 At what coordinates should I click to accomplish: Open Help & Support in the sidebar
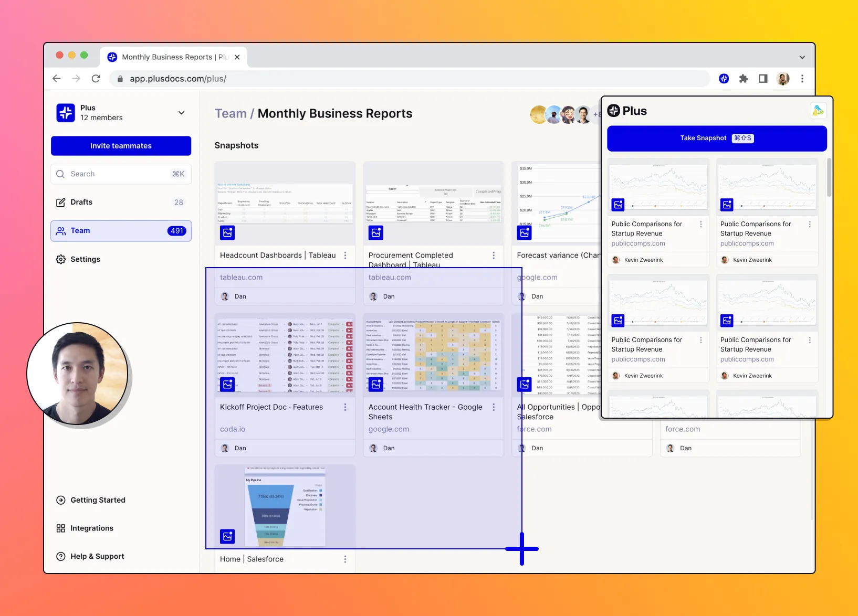[x=90, y=557]
